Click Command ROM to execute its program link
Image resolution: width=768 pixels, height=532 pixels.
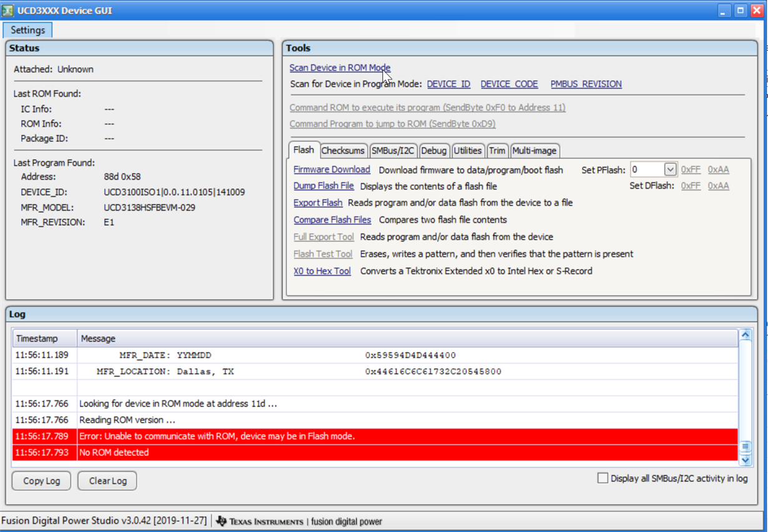[x=428, y=107]
